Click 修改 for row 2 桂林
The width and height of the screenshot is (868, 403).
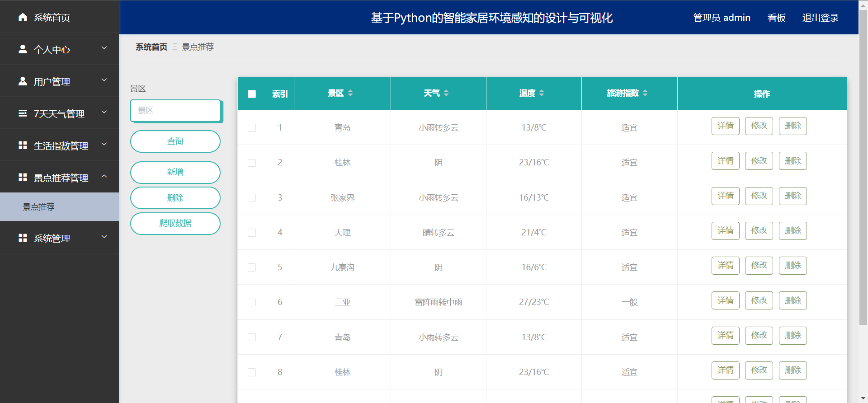click(759, 161)
